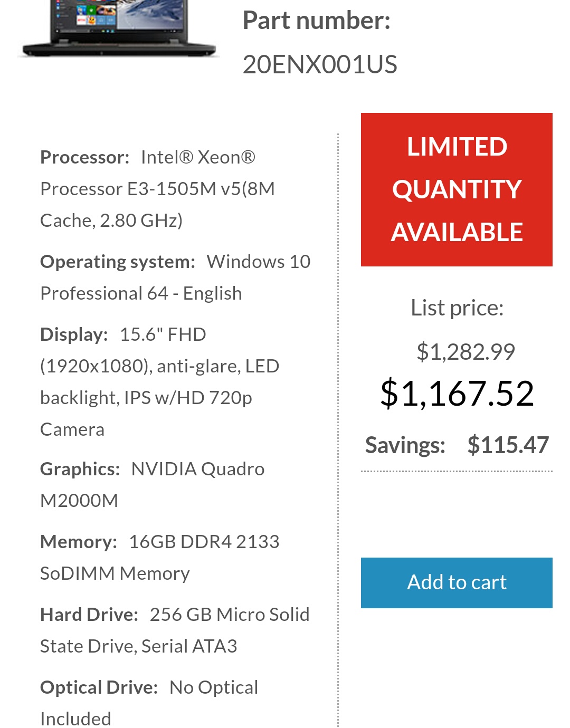Click the Limited Quantity Available red banner

[457, 189]
